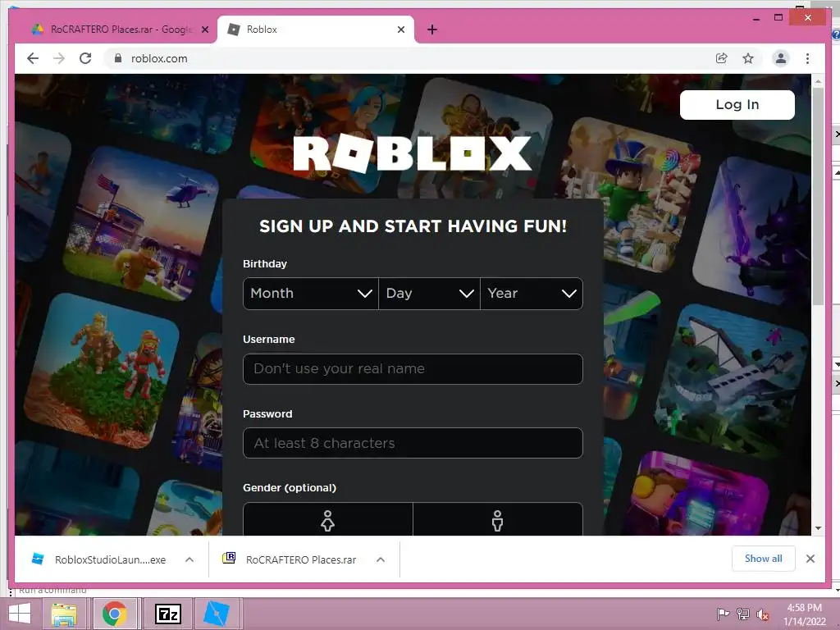Click the share page icon in address bar
840x630 pixels.
tap(722, 58)
